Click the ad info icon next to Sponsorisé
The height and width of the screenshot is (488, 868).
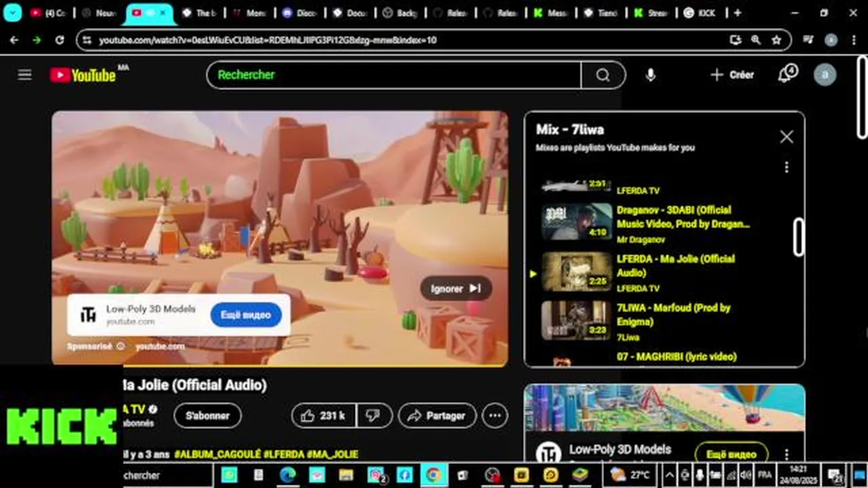[121, 346]
